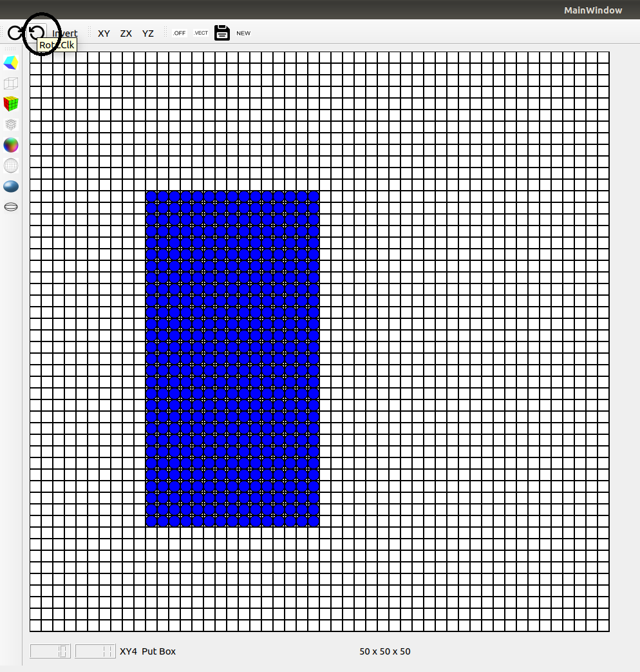
Task: Click the NEW button
Action: (243, 33)
